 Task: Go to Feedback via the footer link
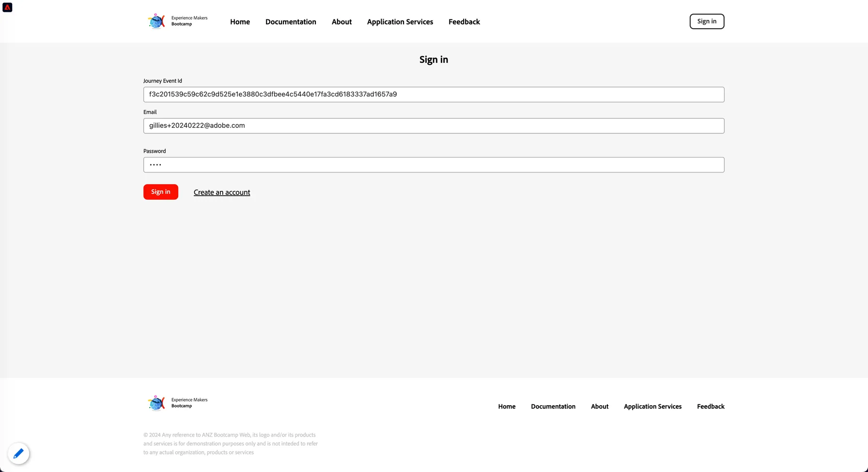711,407
